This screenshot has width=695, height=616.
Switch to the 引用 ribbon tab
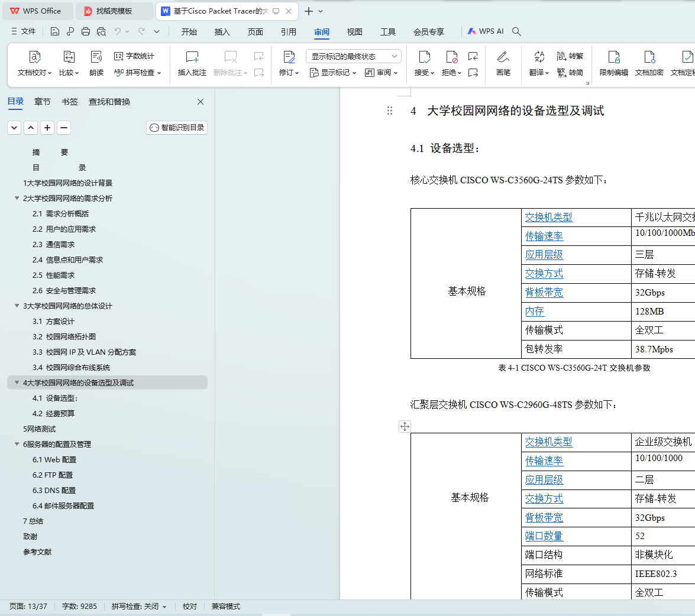[289, 32]
